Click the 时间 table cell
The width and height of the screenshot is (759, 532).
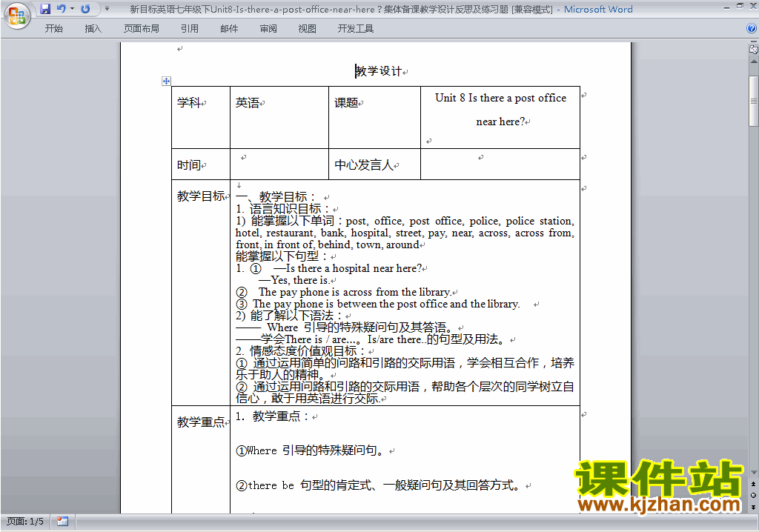200,164
